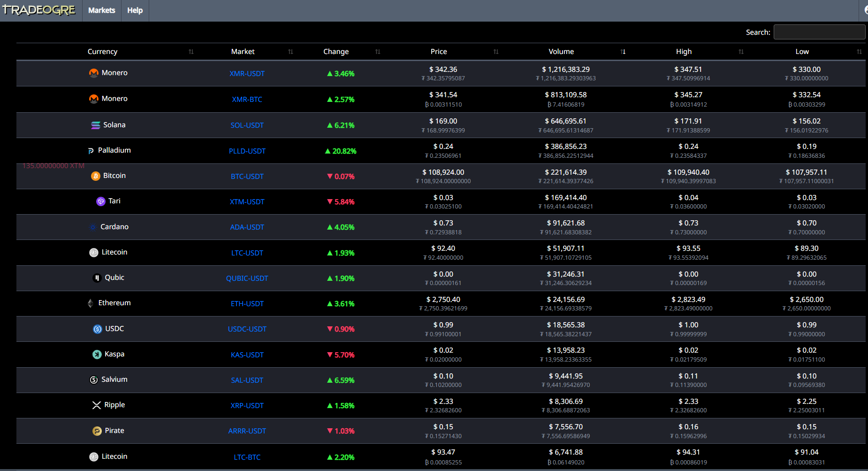Viewport: 868px width, 471px height.
Task: Click the red down arrow beside 5.84%
Action: [330, 202]
